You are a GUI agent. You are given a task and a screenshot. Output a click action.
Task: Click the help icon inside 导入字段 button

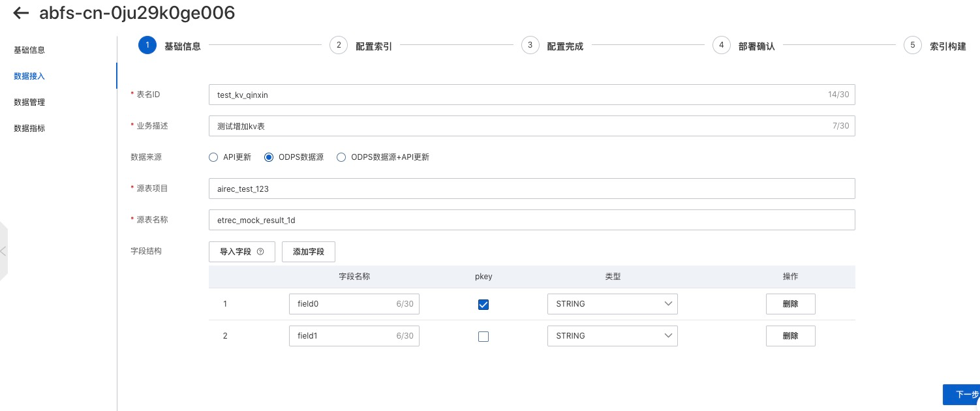260,252
